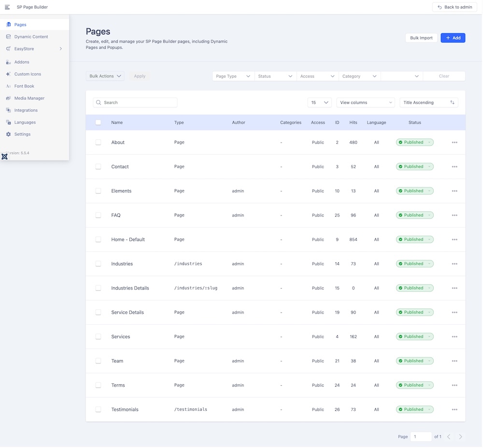Open three-dots actions for Home - Default
Screen dimensions: 483x448
[x=454, y=240]
